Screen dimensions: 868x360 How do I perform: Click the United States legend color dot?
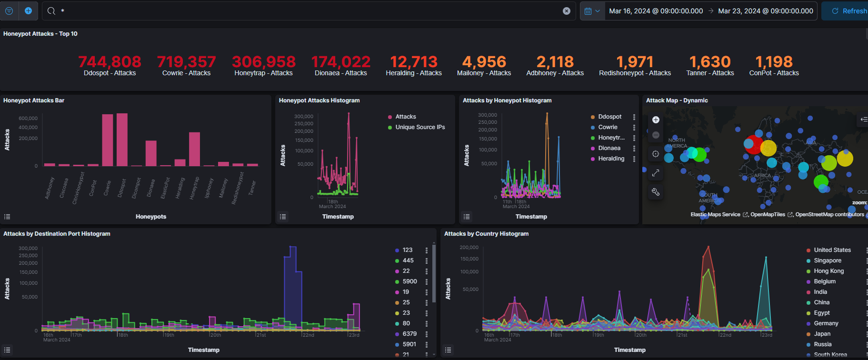[x=808, y=250]
